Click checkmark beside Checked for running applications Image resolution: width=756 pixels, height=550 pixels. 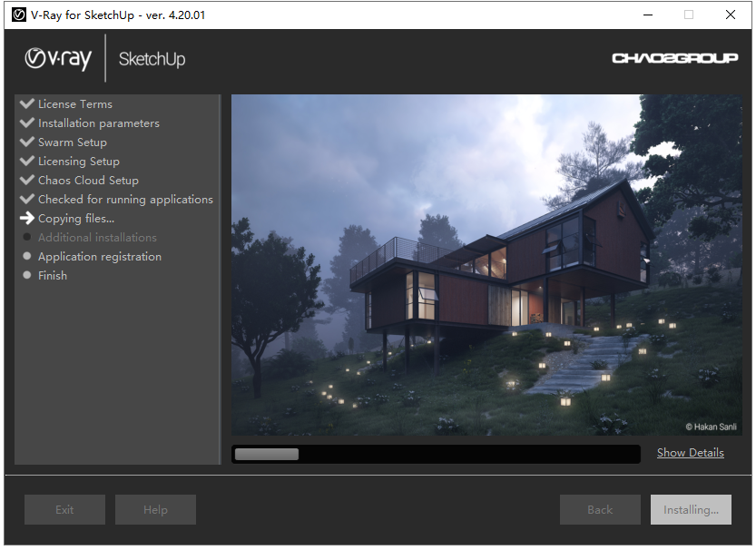tap(27, 199)
